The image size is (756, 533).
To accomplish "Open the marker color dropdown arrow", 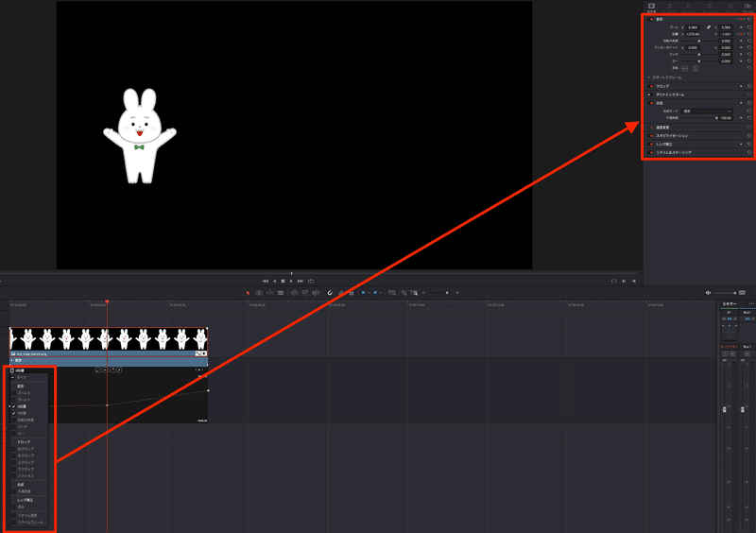I will coord(381,293).
